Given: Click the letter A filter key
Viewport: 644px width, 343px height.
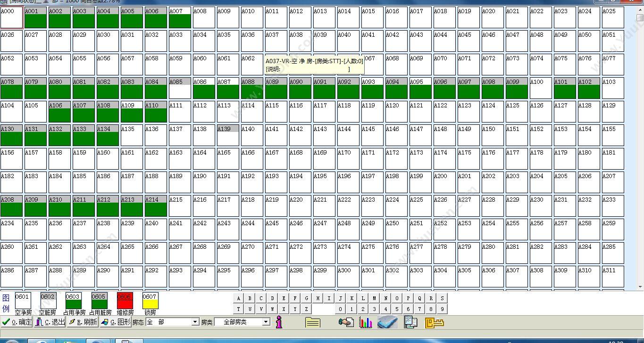Looking at the screenshot, I should point(239,298).
